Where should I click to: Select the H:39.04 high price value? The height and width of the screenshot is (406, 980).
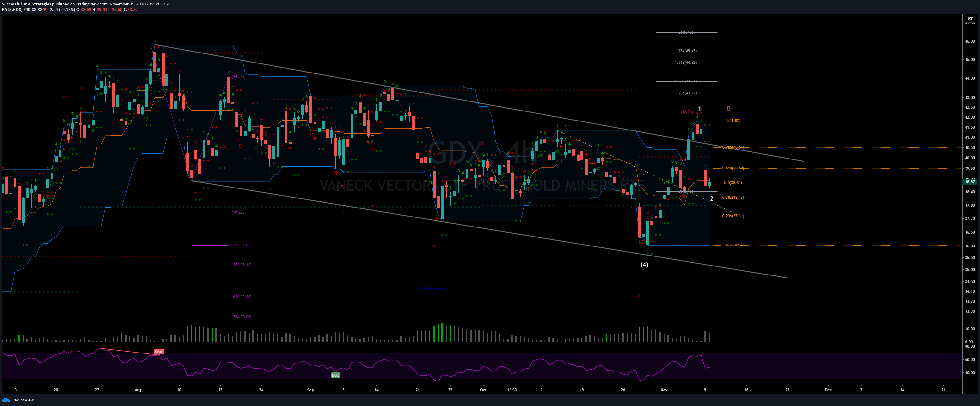point(100,10)
